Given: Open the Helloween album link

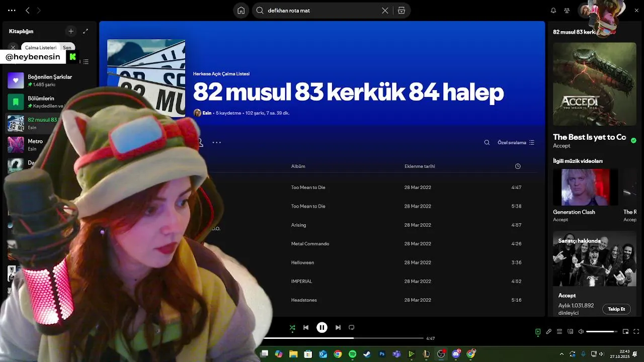Looking at the screenshot, I should (302, 262).
